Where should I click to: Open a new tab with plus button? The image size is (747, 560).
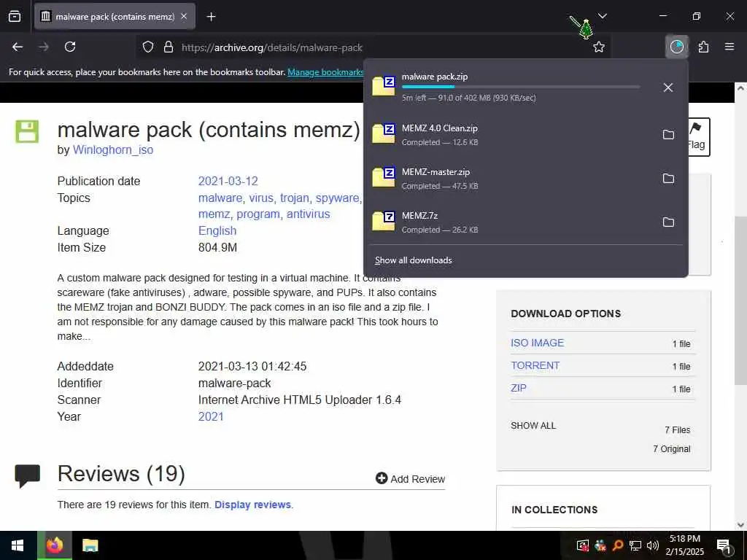click(x=211, y=17)
